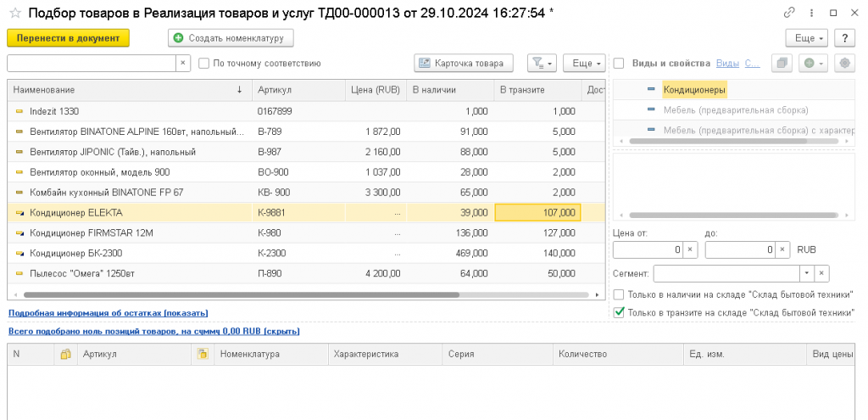Select the icon of Кондиционер БК-2300 row
This screenshot has width=868, height=420.
pyautogui.click(x=19, y=253)
